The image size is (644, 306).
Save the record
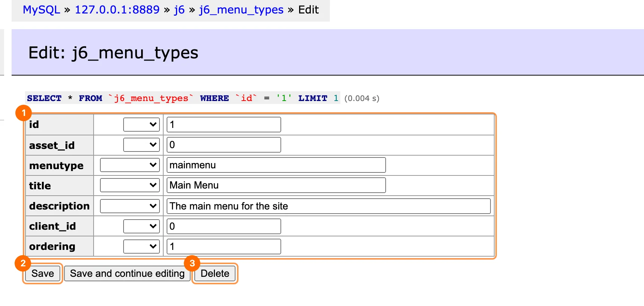(43, 273)
